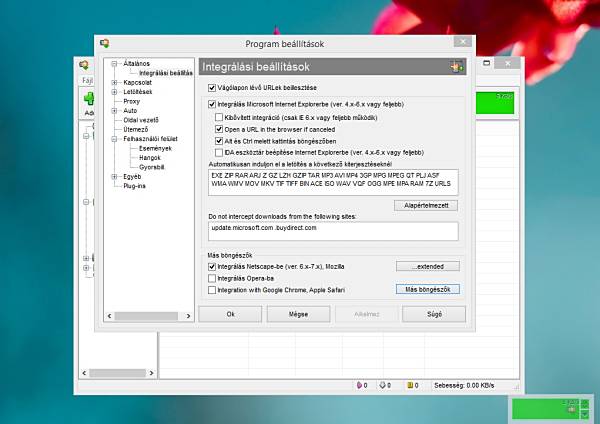Image resolution: width=600 pixels, height=424 pixels.
Task: Select Integrálási beállítás in settings tree
Action: 165,73
